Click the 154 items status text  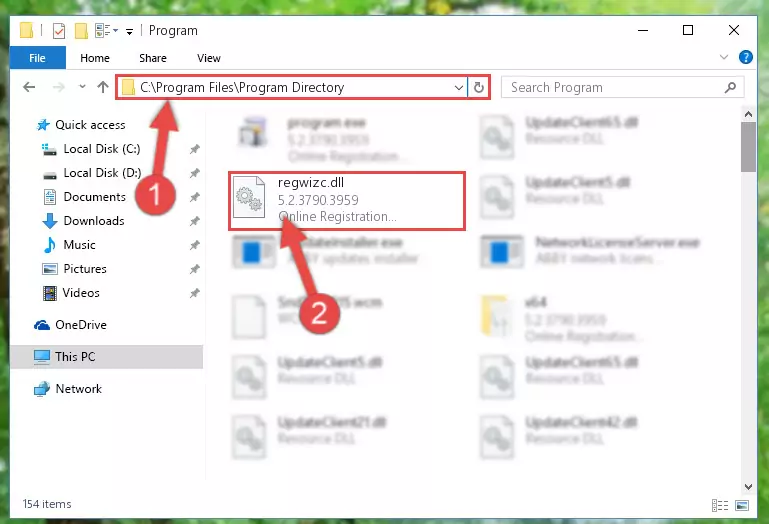[x=47, y=504]
